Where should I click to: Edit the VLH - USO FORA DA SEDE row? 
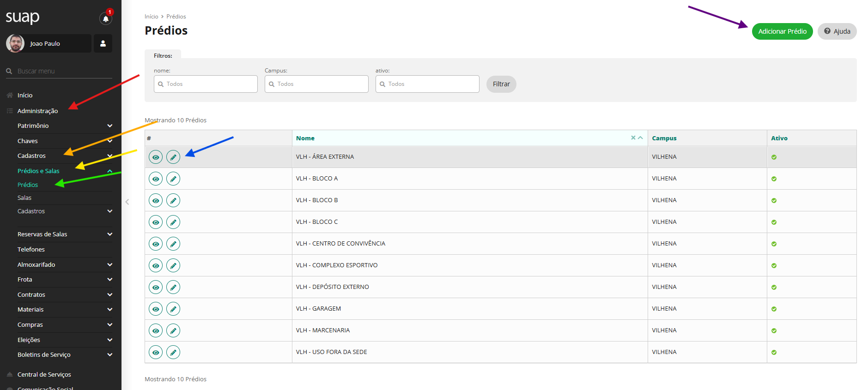pos(173,353)
